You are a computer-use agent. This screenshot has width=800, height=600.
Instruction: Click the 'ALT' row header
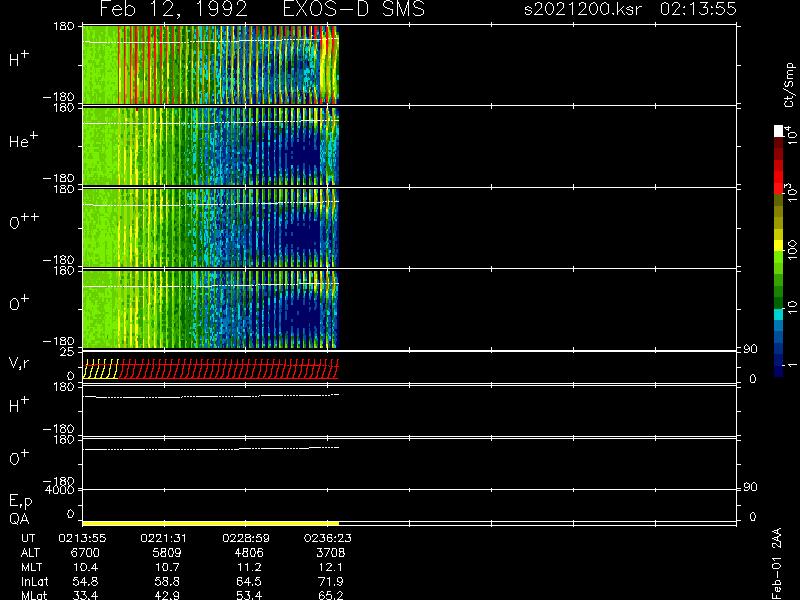pos(30,553)
